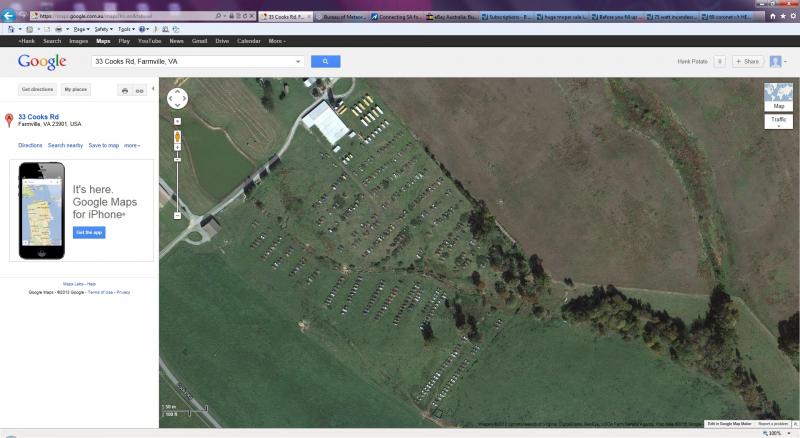Click the Google logo

pos(42,62)
